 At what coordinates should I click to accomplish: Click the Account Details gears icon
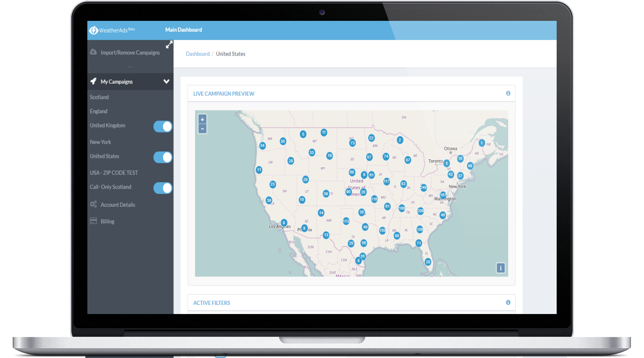click(94, 204)
